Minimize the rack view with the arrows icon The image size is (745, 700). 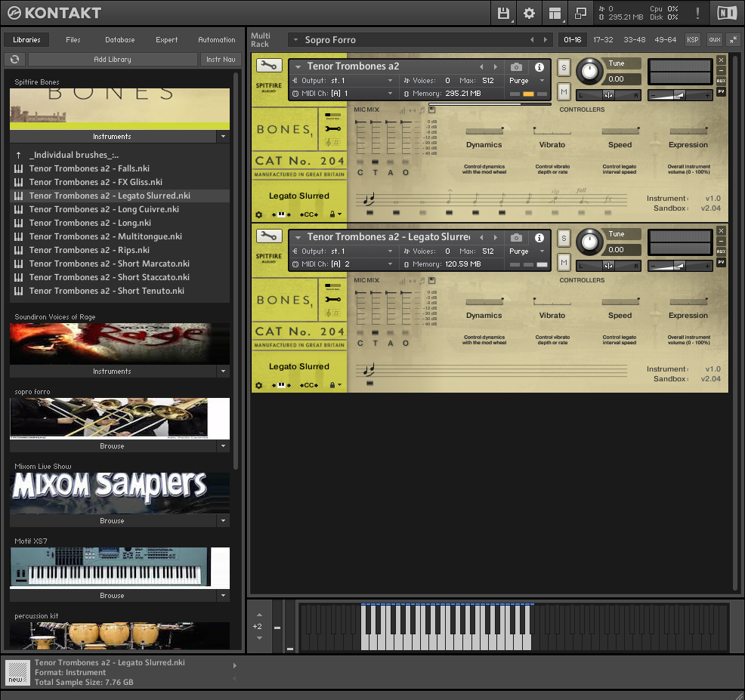734,39
